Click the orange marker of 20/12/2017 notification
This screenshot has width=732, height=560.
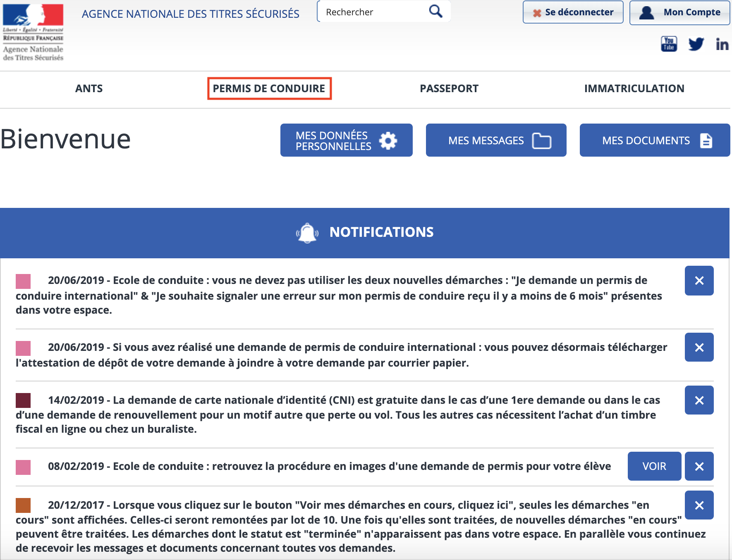point(23,505)
